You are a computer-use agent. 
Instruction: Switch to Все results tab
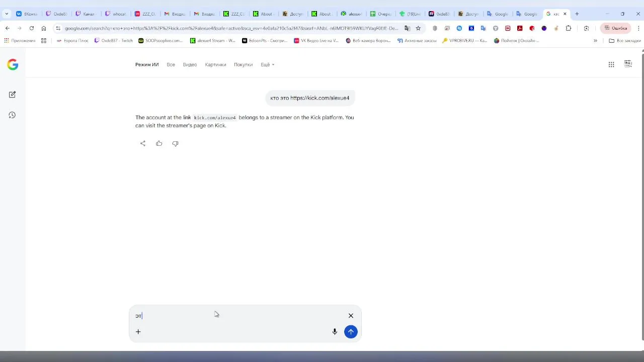point(171,64)
